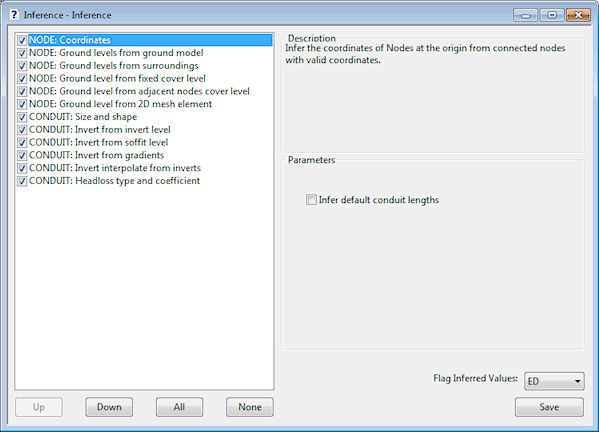This screenshot has width=599, height=432.
Task: Select NODE: Ground level from adjacent nodes cover level
Action: (139, 91)
